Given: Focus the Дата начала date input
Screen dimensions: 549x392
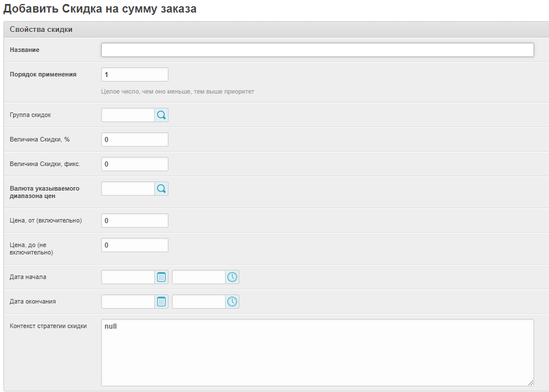Looking at the screenshot, I should (x=128, y=277).
